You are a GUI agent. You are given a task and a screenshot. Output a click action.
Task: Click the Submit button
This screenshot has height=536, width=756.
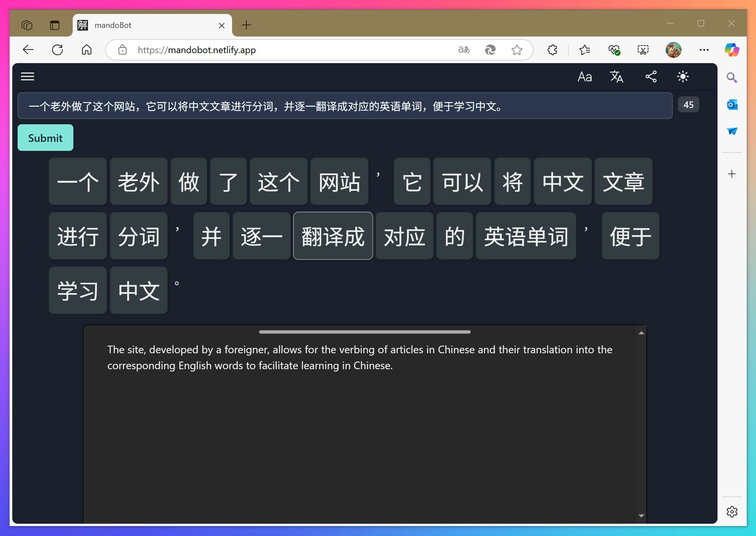click(45, 138)
